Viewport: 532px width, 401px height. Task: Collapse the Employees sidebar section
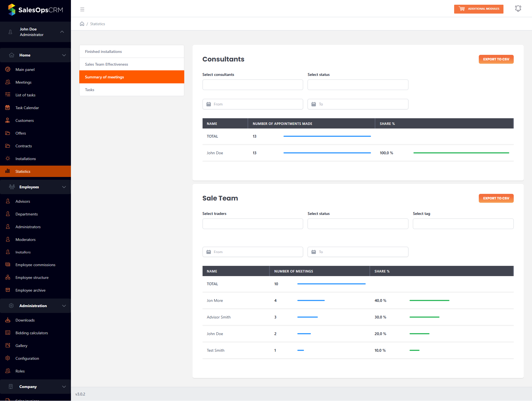(64, 187)
